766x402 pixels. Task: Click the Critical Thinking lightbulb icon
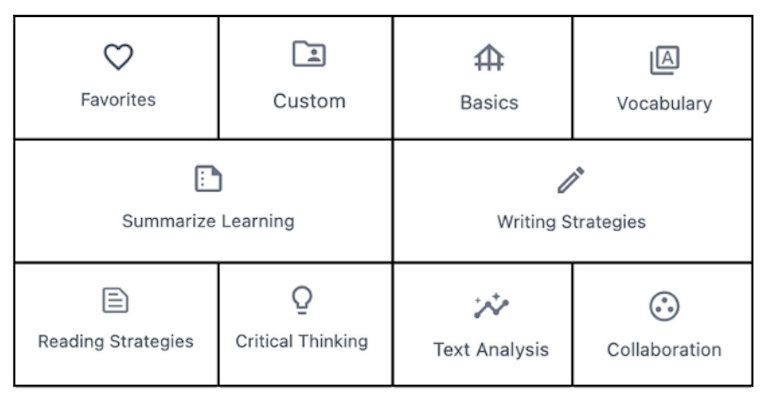coord(302,299)
